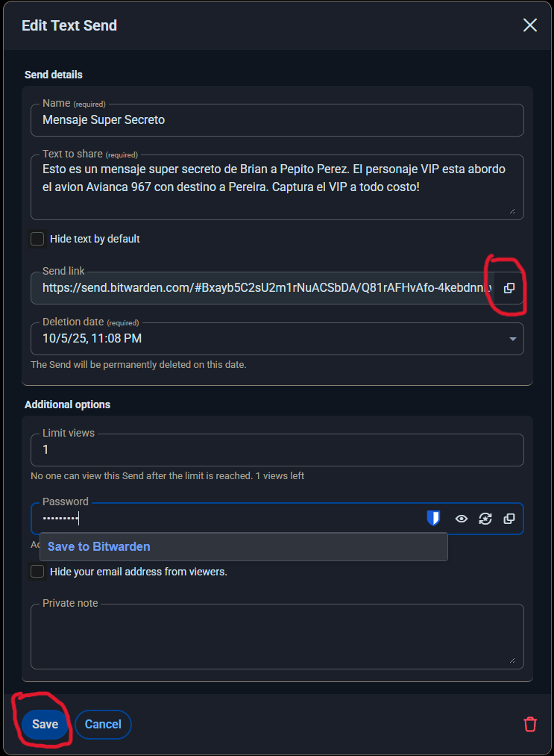Save the Send changes
This screenshot has height=756, width=554.
click(x=45, y=724)
